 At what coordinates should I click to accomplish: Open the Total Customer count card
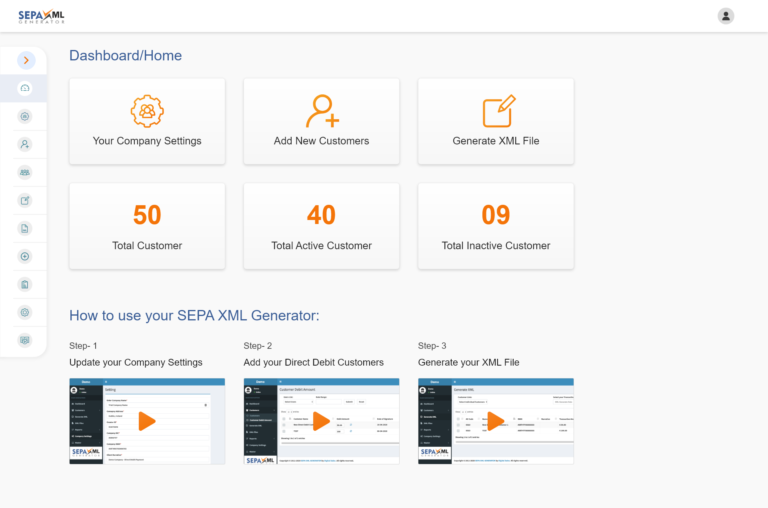147,226
